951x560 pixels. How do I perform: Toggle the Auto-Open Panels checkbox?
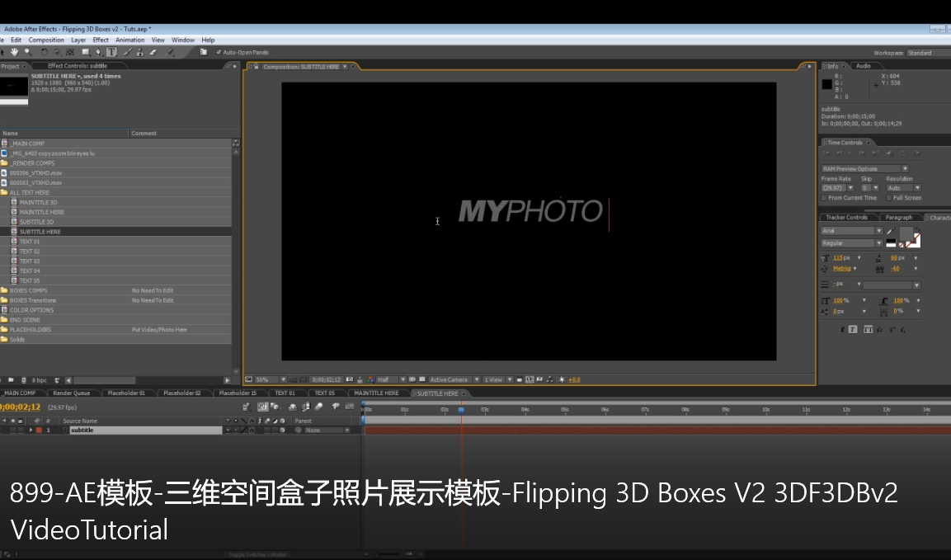(219, 52)
